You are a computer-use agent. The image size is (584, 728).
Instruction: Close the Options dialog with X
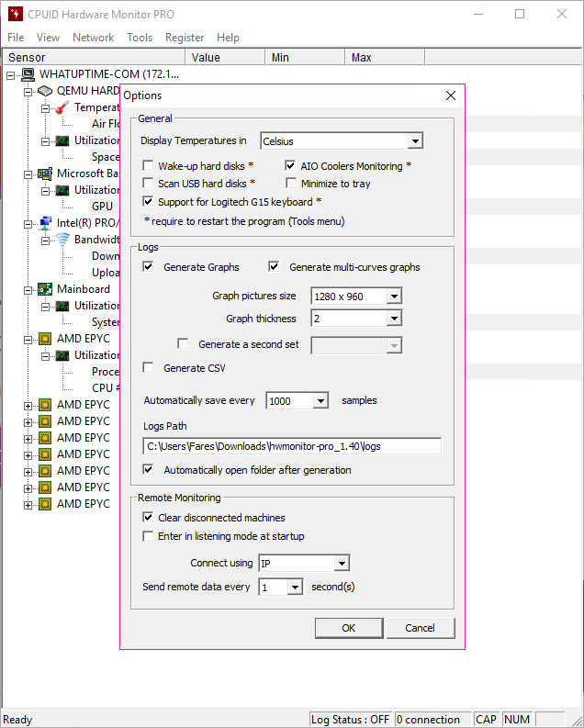coord(451,95)
